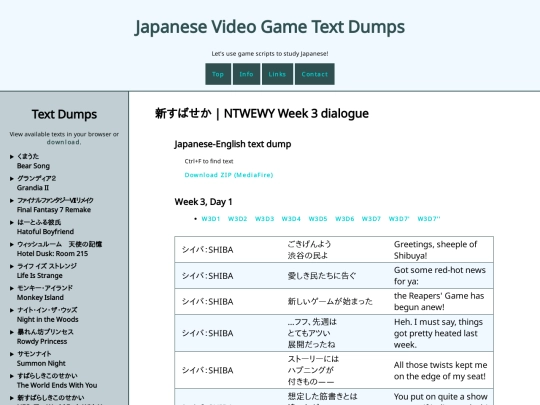Select the Bear Song sidebar label

(33, 166)
